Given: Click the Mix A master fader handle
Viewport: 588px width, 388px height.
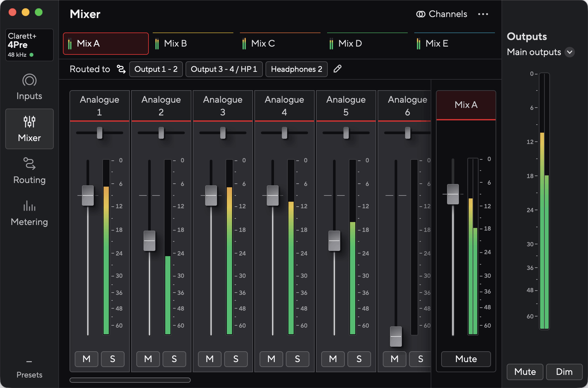Looking at the screenshot, I should (453, 194).
